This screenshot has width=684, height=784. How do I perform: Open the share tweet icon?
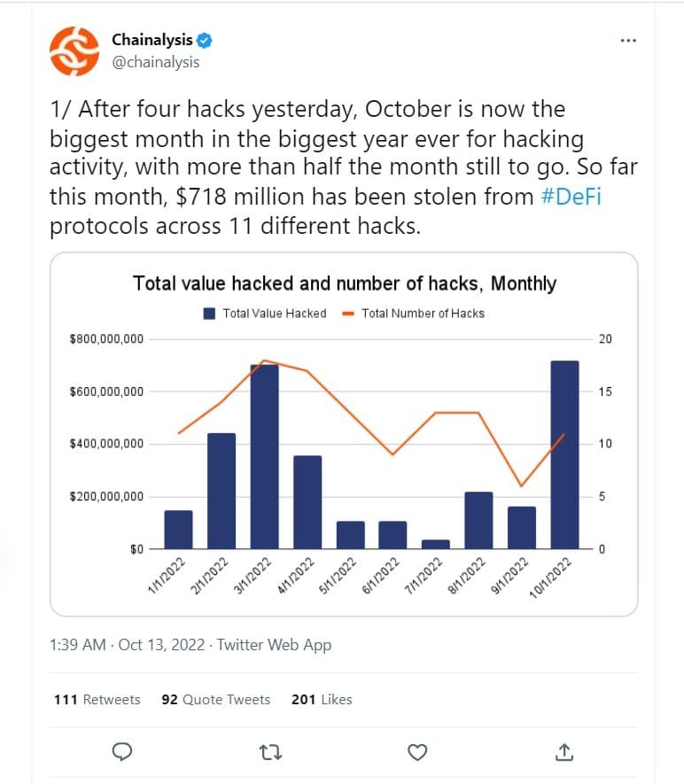coord(564,750)
